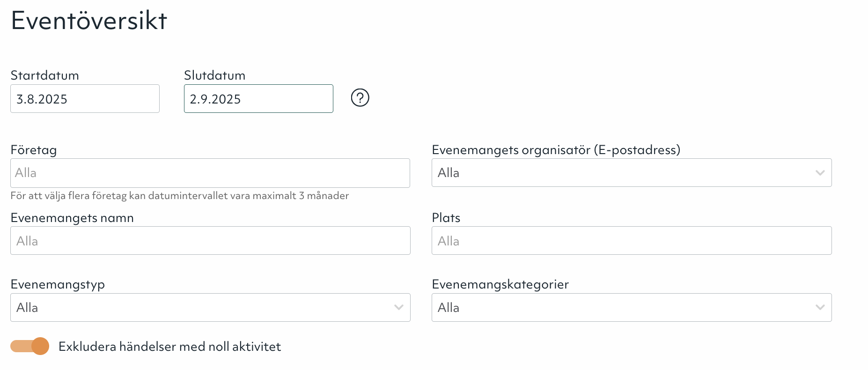Open the Evenemangstyp dropdown
The image size is (868, 370).
210,308
